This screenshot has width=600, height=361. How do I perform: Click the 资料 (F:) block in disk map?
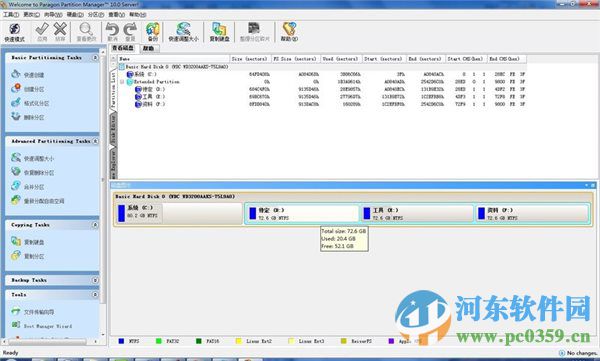pos(532,214)
